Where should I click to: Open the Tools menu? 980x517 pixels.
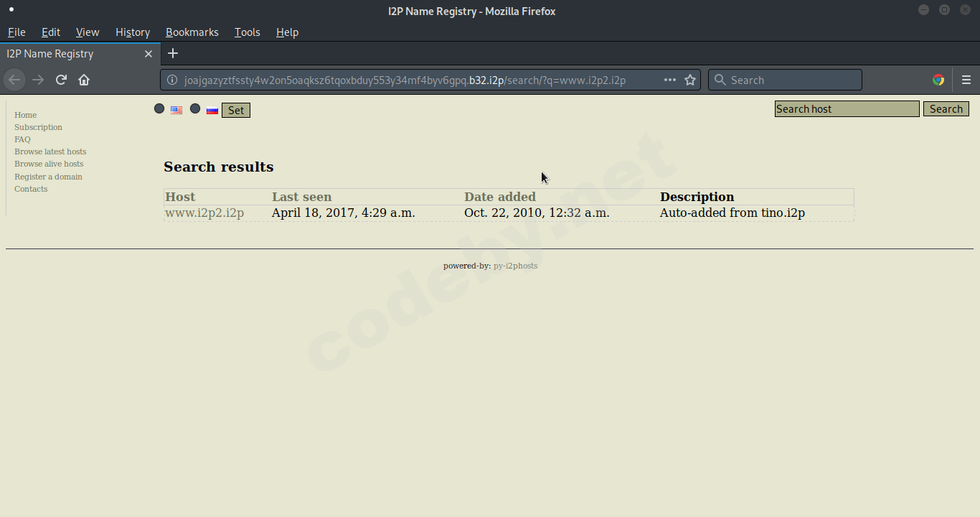coord(248,32)
